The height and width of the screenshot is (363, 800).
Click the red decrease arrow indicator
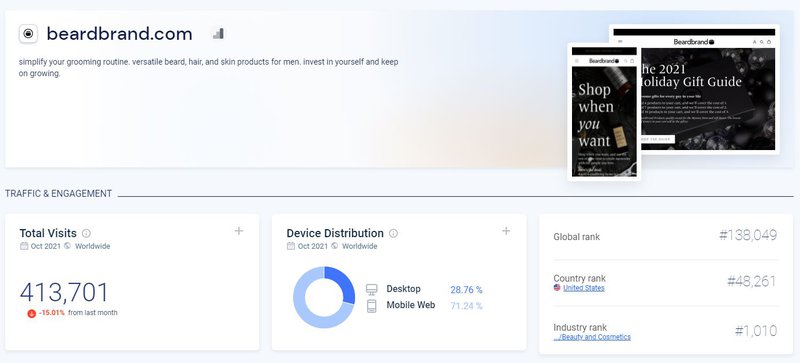coord(32,313)
